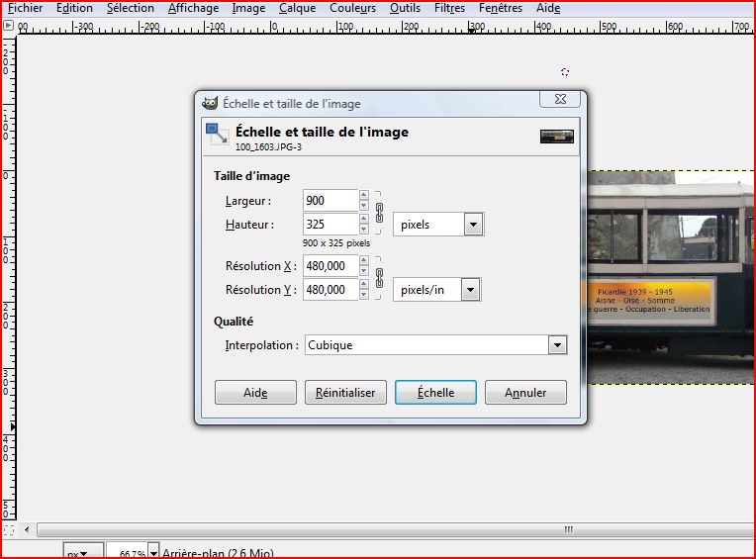Decrease Largeur with down arrow

[x=364, y=205]
